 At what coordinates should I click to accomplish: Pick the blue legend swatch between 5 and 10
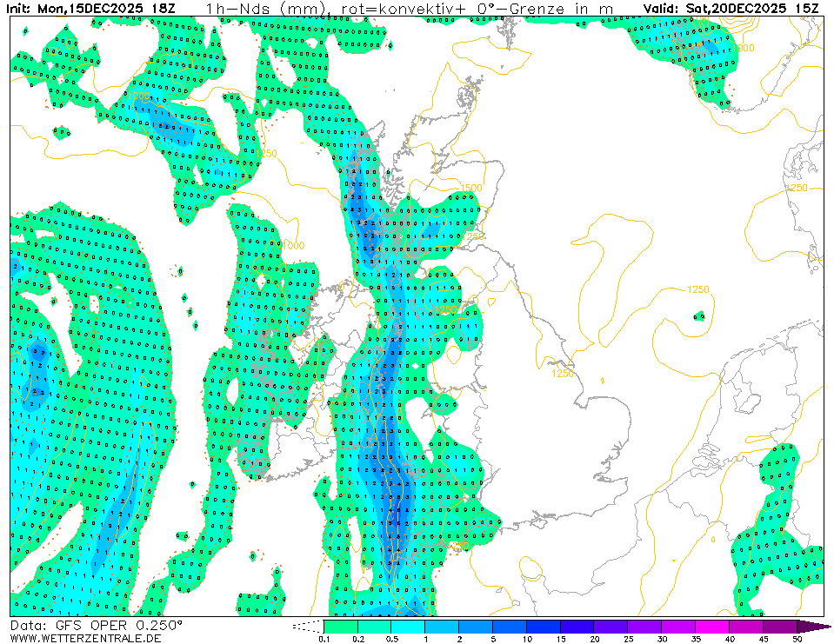pos(510,626)
